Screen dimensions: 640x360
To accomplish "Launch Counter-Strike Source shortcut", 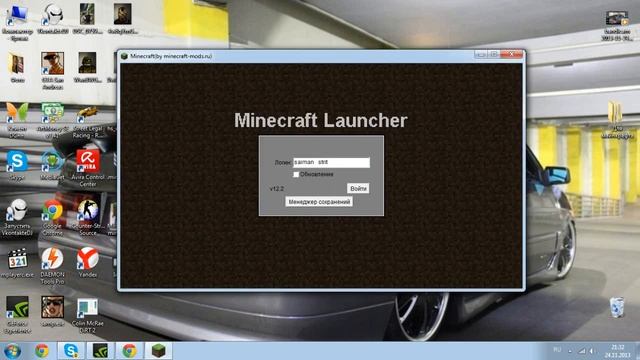I will pos(88,218).
